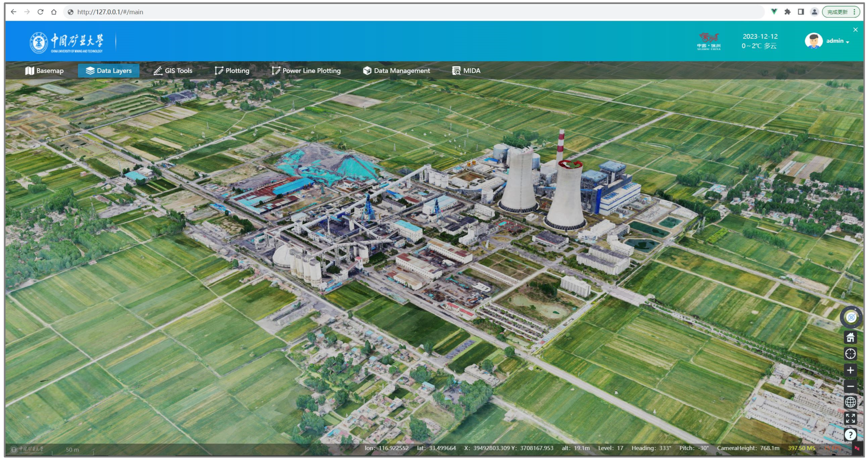Zoom in with the plus icon
Image resolution: width=868 pixels, height=462 pixels.
click(x=850, y=370)
